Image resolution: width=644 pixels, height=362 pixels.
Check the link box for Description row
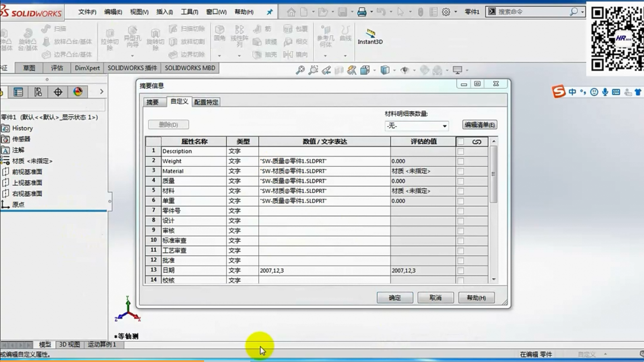[x=461, y=152]
